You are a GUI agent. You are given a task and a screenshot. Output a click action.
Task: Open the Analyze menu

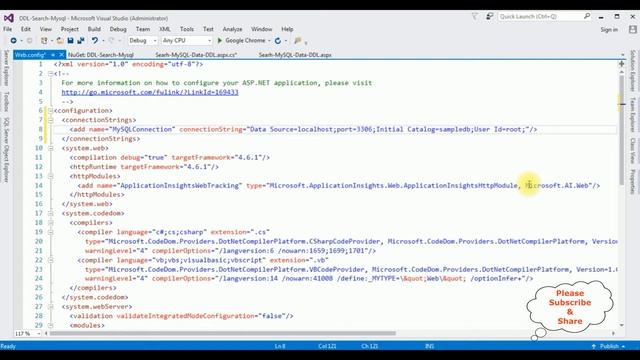click(232, 29)
